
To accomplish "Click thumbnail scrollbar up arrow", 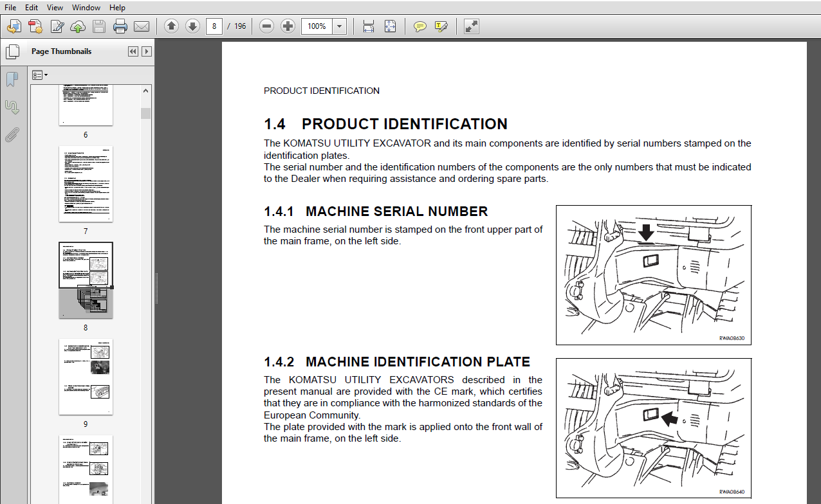I will pyautogui.click(x=146, y=90).
